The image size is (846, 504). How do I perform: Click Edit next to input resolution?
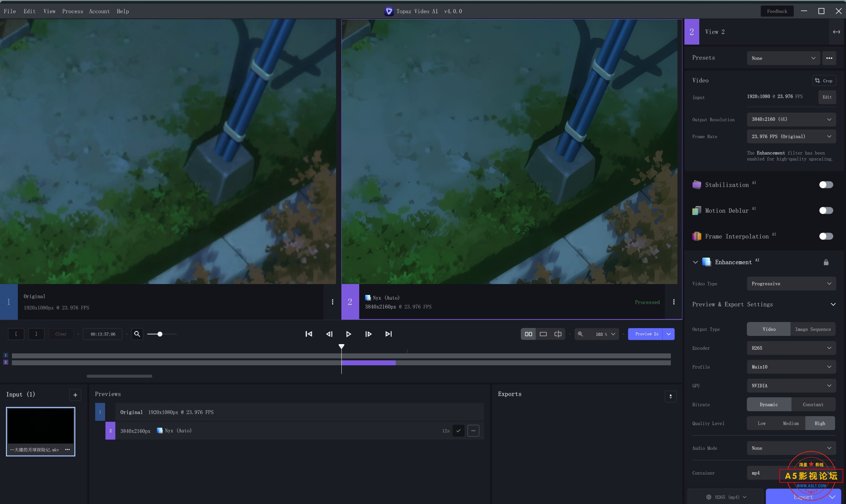[827, 97]
